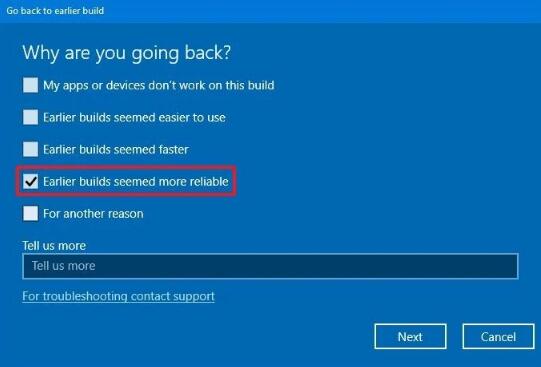Open "For troubleshooting contact support" link
The width and height of the screenshot is (541, 367).
point(118,296)
